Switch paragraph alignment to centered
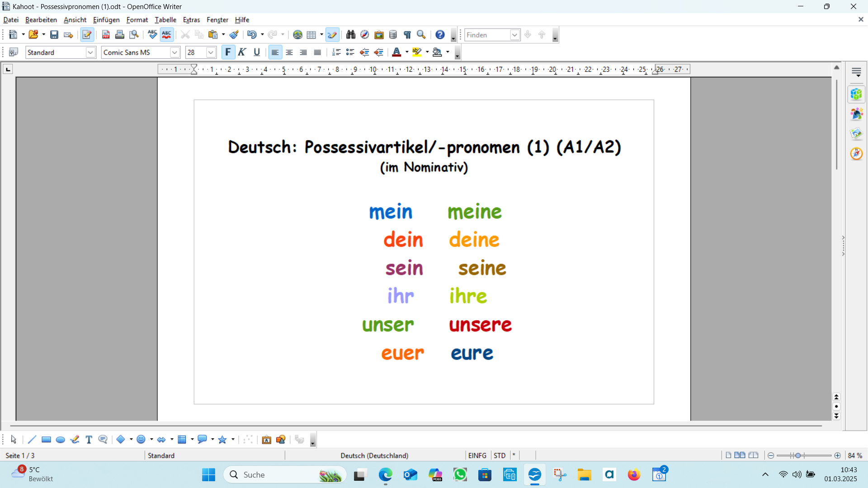Viewport: 868px width, 488px height. tap(289, 52)
